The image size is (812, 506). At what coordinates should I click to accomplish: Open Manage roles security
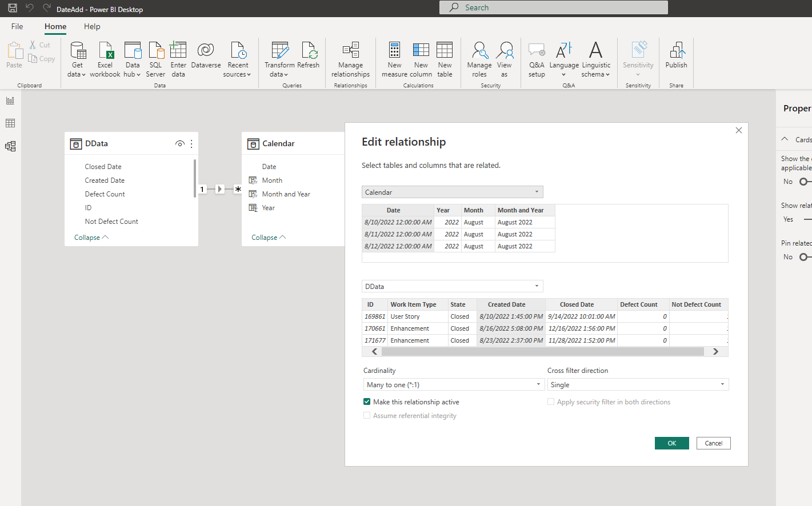[479, 59]
